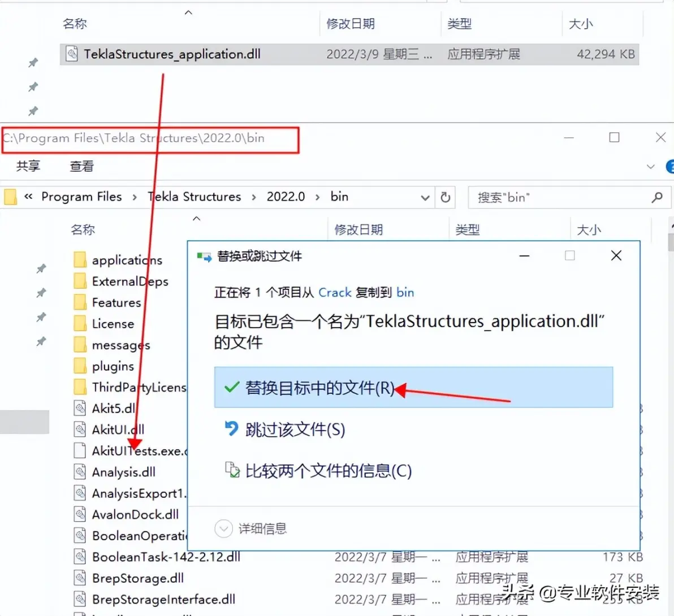Click the replace-or-skip dialog title icon
The height and width of the screenshot is (616, 674).
pos(204,257)
